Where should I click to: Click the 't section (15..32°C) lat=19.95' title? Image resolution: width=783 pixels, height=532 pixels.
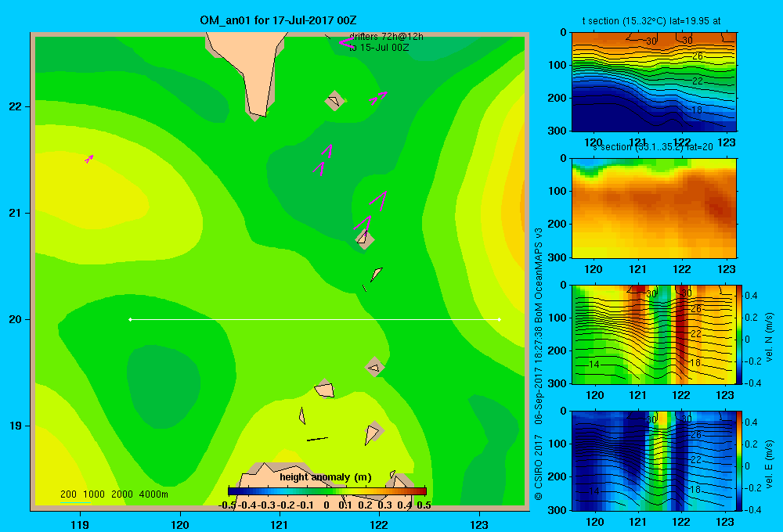coord(651,21)
